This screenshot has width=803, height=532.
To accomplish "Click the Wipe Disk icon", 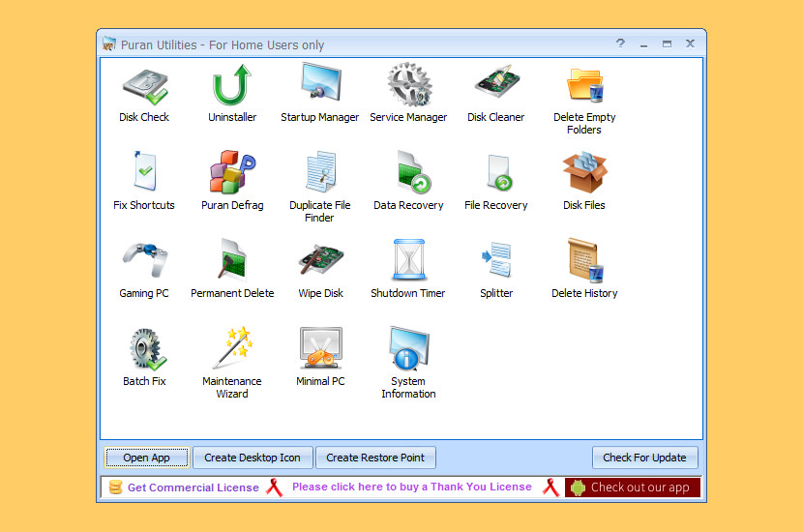I will (320, 259).
